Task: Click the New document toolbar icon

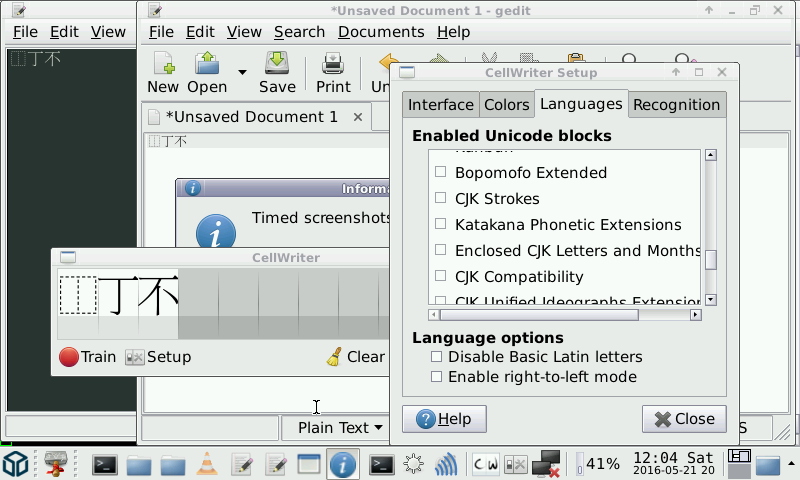Action: pyautogui.click(x=162, y=72)
